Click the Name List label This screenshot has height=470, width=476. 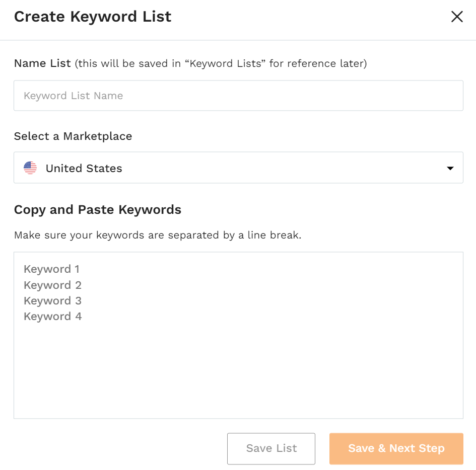click(x=42, y=63)
